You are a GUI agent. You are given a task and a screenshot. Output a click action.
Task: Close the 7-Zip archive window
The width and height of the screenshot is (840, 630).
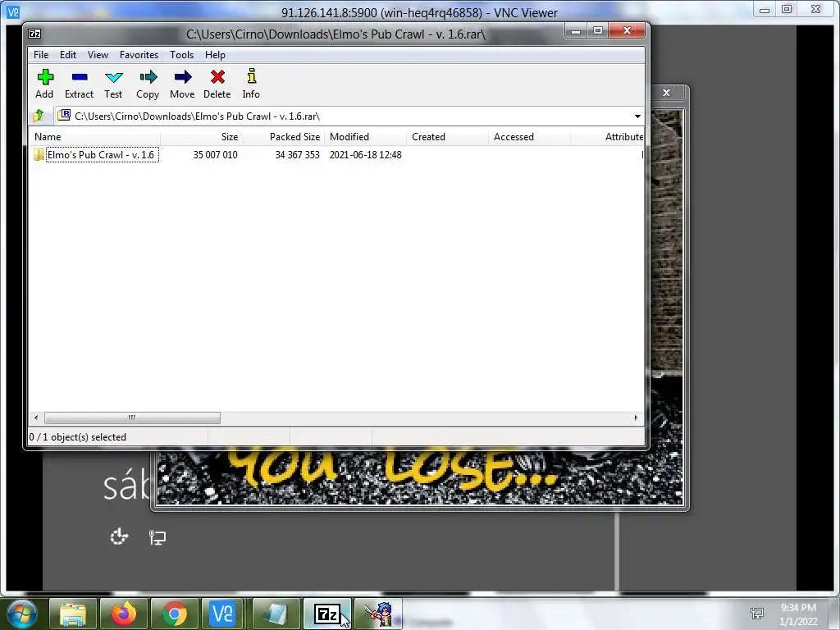tap(628, 31)
